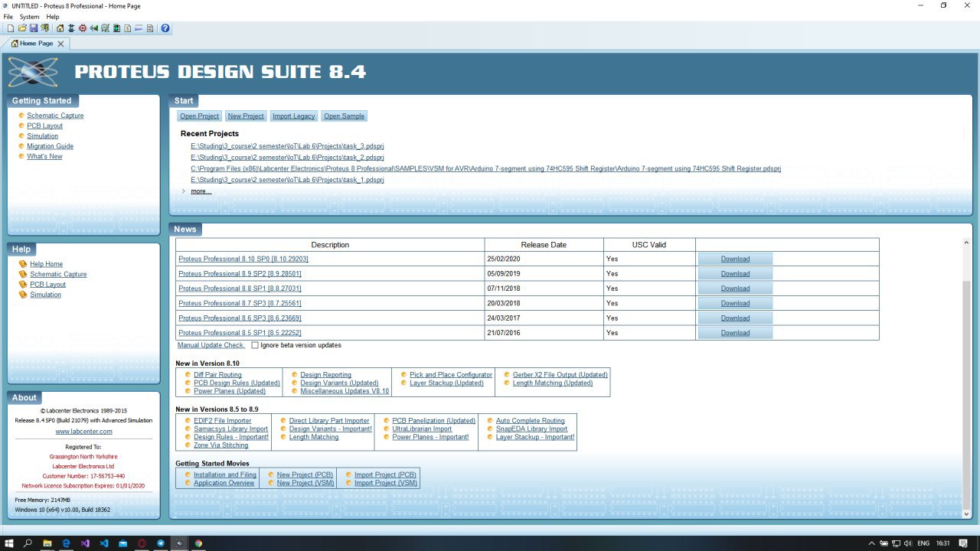Open Google Chrome from the taskbar
The image size is (980, 551).
198,543
